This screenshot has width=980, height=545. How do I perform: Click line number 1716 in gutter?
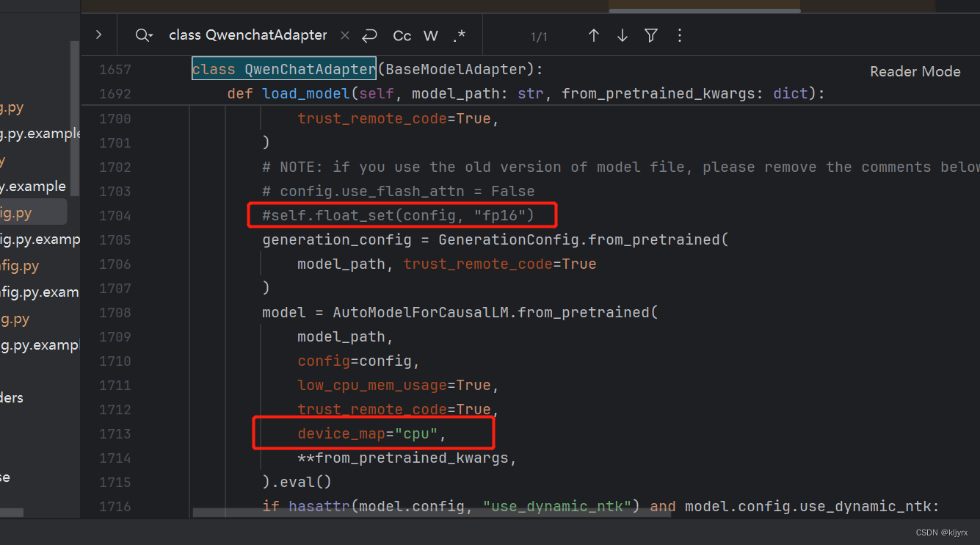pos(115,506)
